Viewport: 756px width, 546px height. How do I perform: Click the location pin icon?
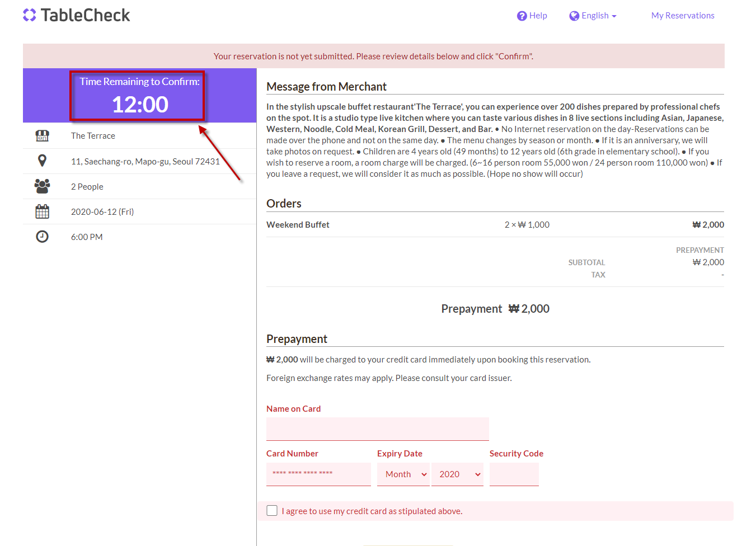(x=42, y=161)
